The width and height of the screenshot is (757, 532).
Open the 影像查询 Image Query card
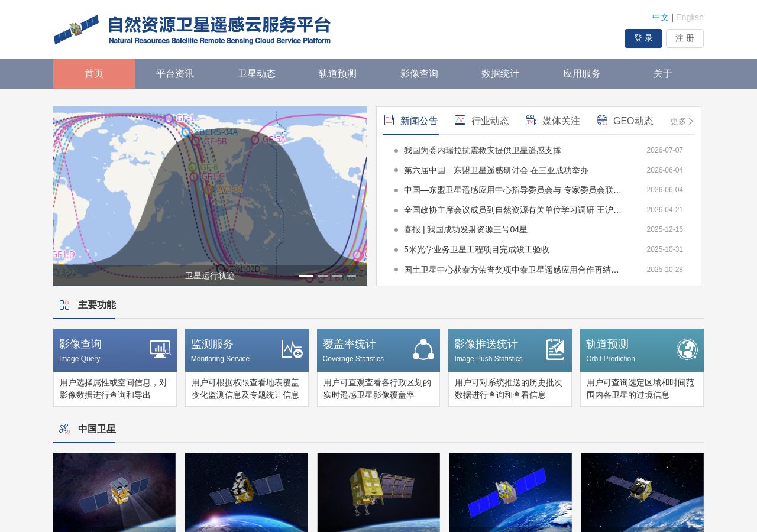(x=115, y=368)
